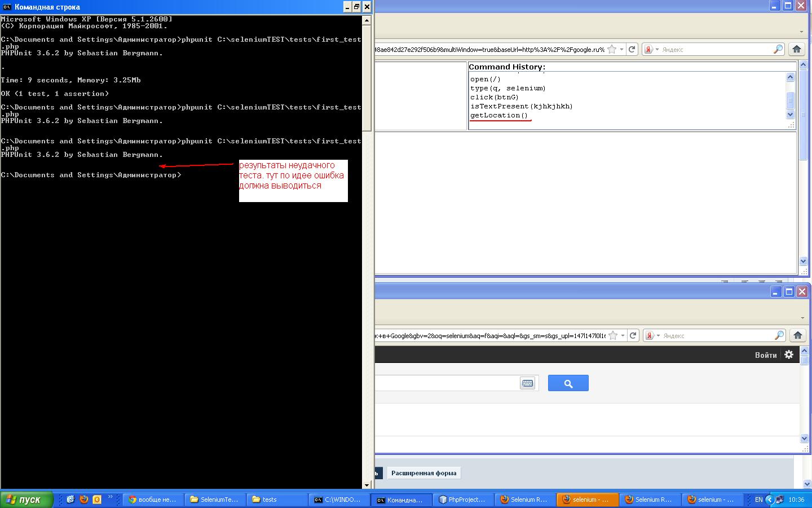Click 'OK (1 test, 1 assertion)' console line
Viewport: 812px width, 508px height.
(x=55, y=94)
